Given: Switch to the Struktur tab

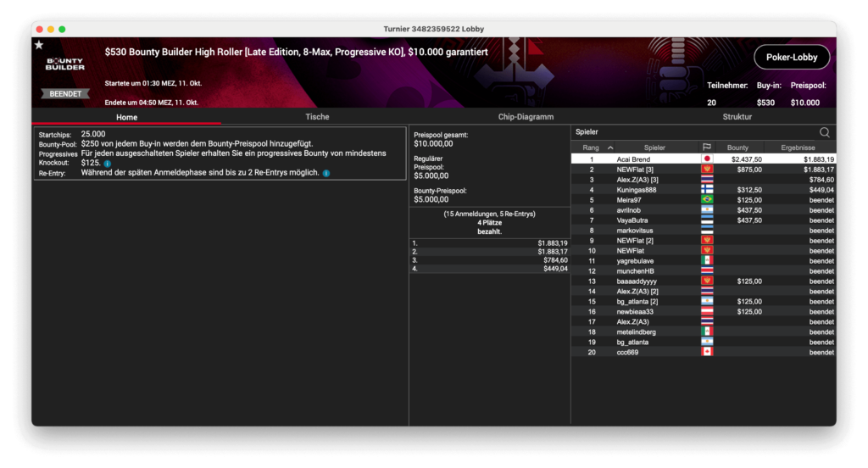Looking at the screenshot, I should [736, 117].
